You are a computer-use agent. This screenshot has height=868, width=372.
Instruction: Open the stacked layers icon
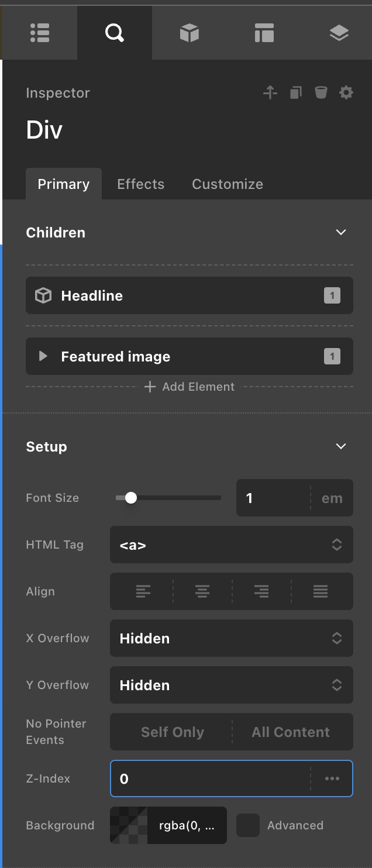click(x=339, y=33)
